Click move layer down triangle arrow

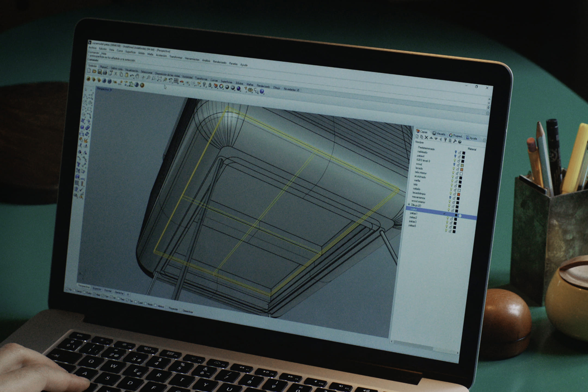click(x=436, y=139)
